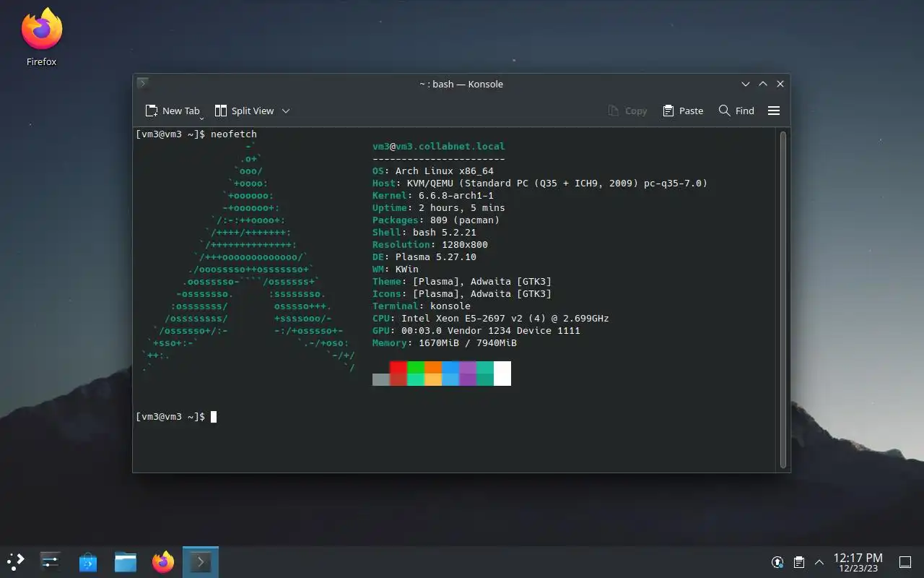Expand hidden system tray icons arrow
Image resolution: width=924 pixels, height=578 pixels.
pos(819,562)
